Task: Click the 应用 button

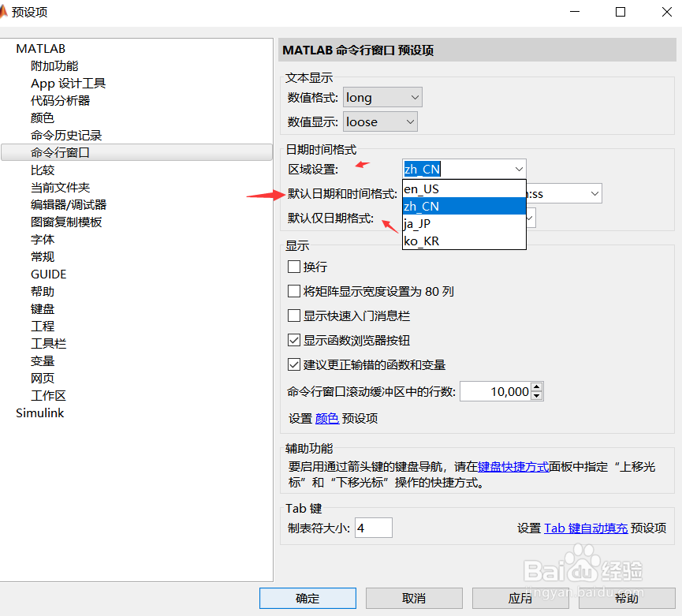Action: coord(520,598)
